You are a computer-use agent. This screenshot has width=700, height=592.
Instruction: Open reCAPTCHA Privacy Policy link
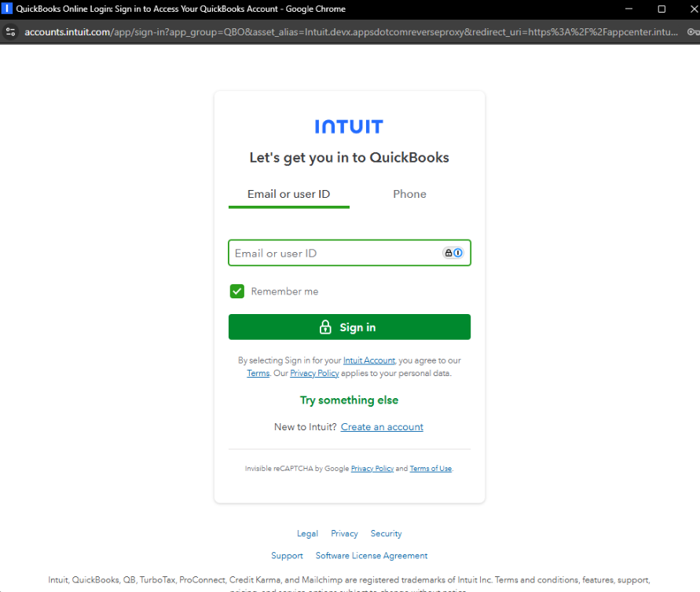coord(372,469)
